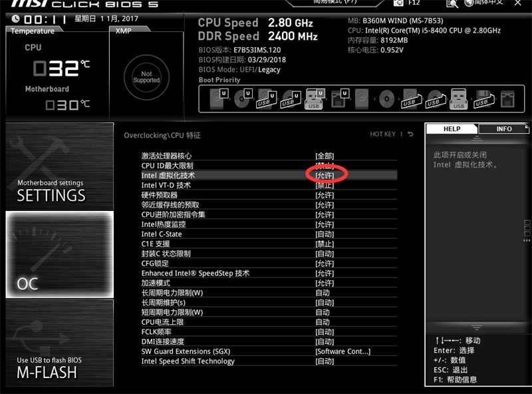
Task: Open the SETTINGS motherboard settings menu
Action: point(60,166)
